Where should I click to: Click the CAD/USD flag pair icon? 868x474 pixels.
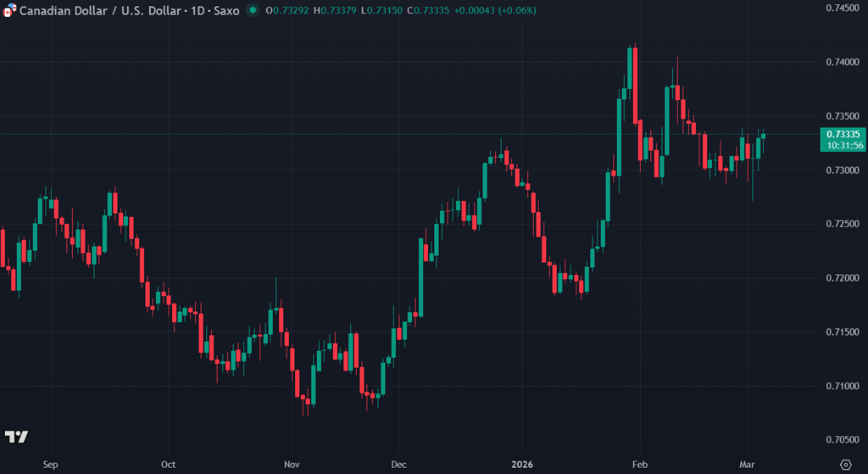tap(10, 10)
